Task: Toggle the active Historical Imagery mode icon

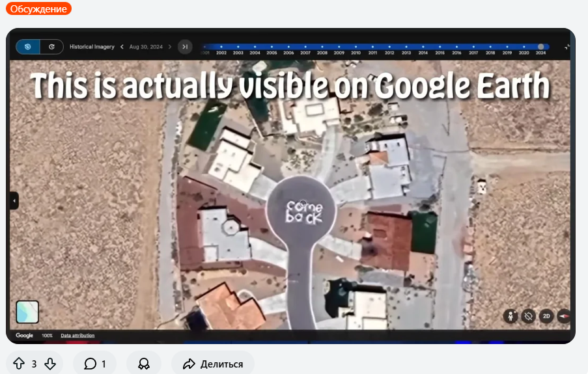Action: (x=28, y=47)
